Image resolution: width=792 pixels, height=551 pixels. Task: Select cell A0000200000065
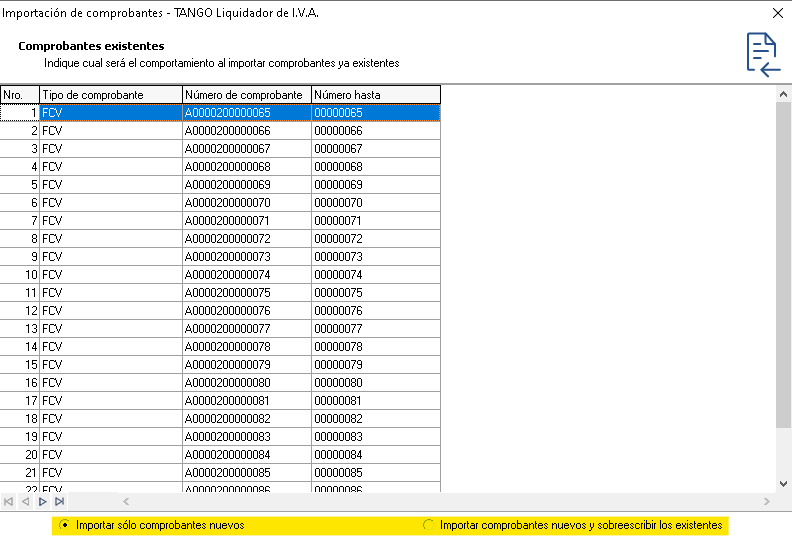click(x=247, y=113)
